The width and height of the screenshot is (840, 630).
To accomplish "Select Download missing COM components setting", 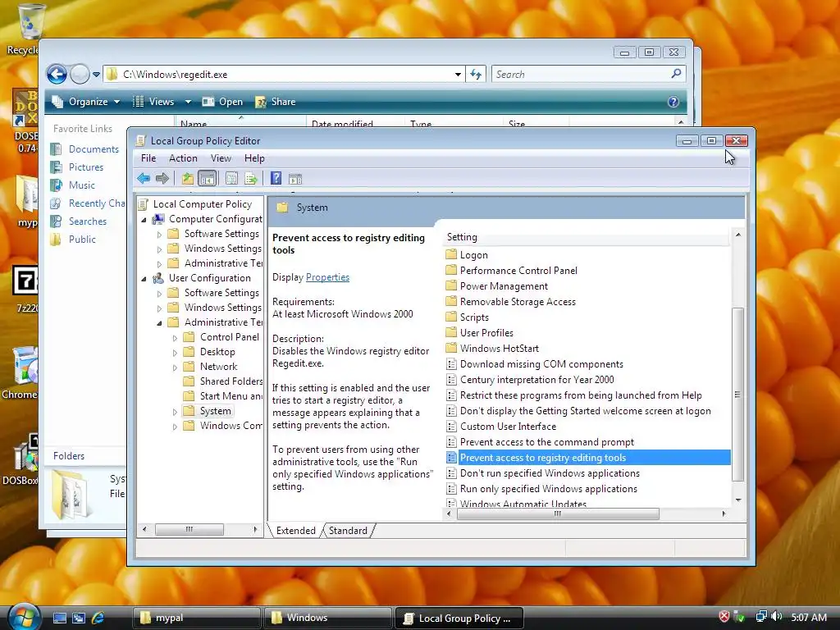I will (x=541, y=363).
